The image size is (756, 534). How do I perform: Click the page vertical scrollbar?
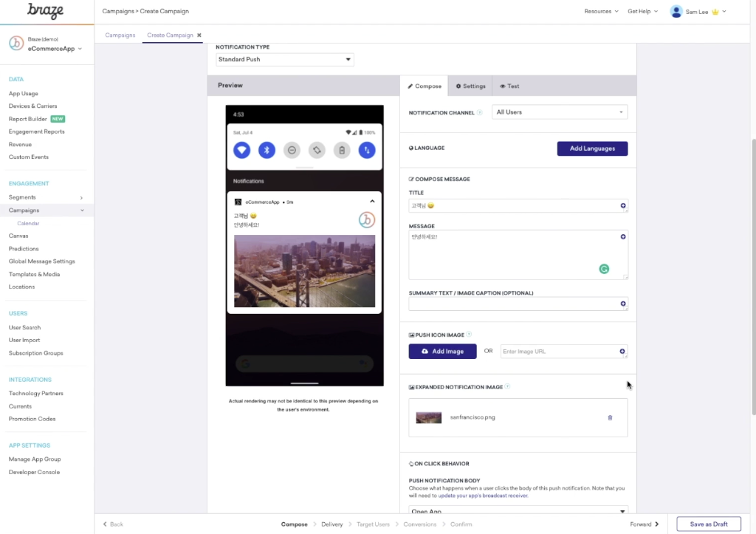point(754,277)
